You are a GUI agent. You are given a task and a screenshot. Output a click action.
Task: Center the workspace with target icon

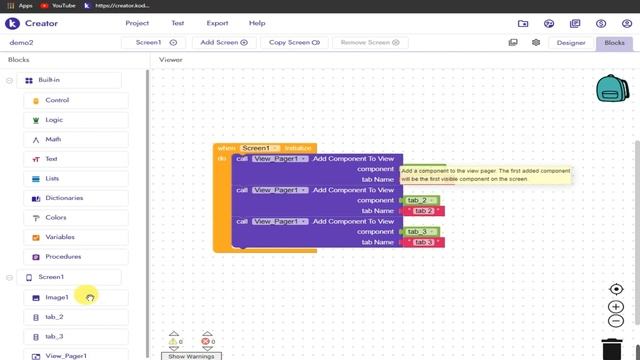point(616,289)
